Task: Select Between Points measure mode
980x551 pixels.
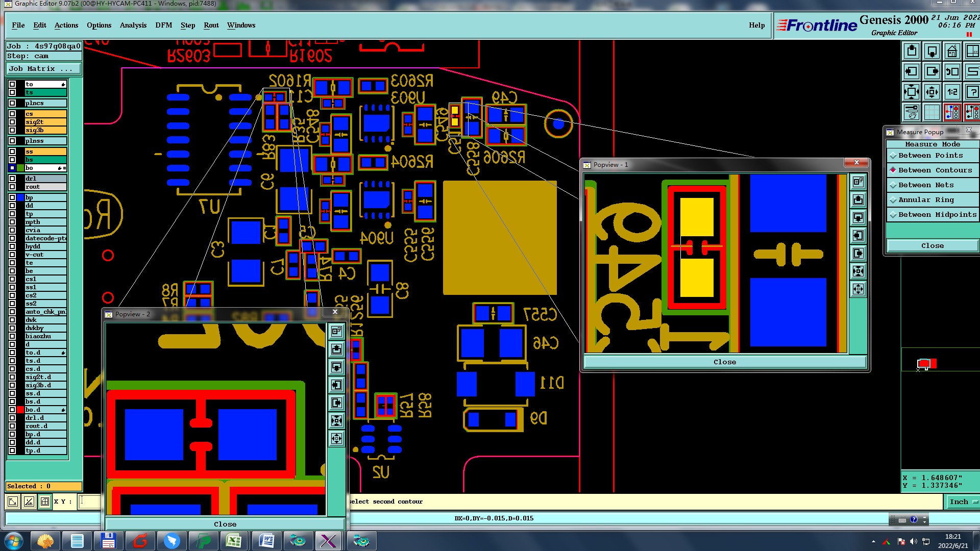Action: pyautogui.click(x=930, y=156)
